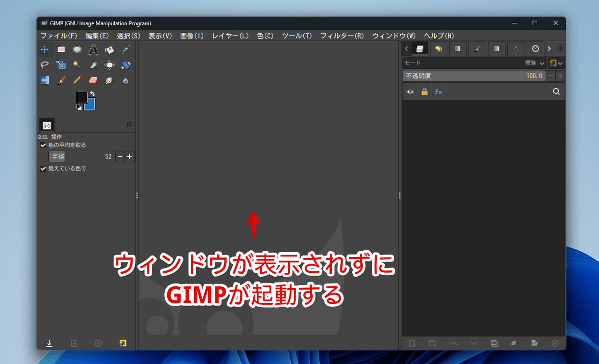This screenshot has width=599, height=364.
Task: Select the Free Select lasso tool
Action: click(x=44, y=65)
